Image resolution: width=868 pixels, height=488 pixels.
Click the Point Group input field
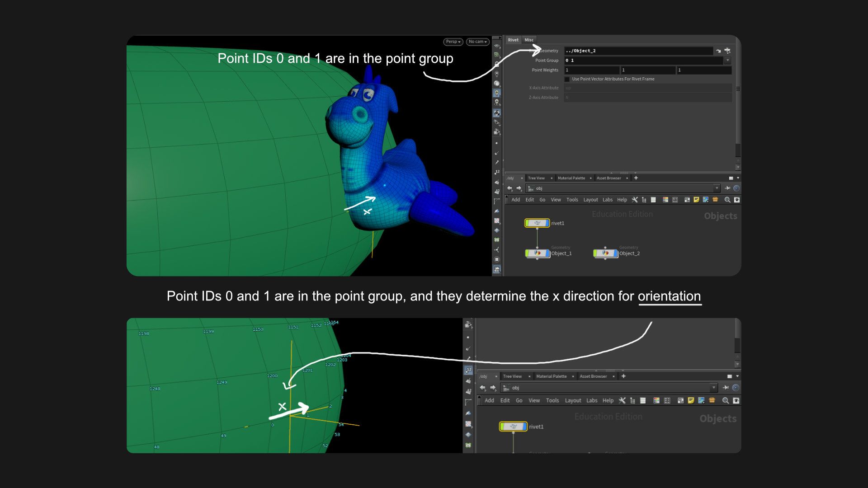pyautogui.click(x=642, y=61)
